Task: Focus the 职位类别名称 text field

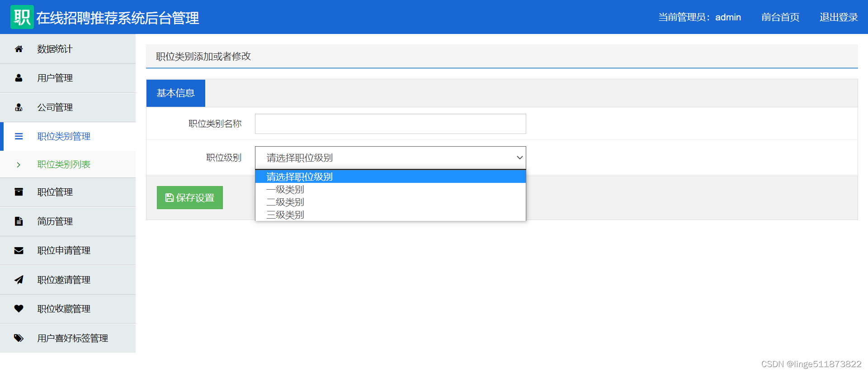Action: (x=390, y=124)
